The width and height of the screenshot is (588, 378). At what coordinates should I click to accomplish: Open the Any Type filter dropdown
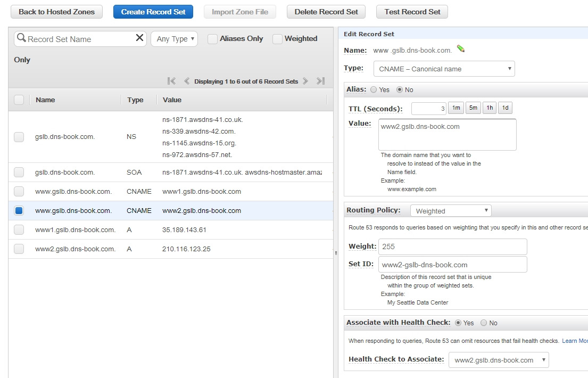174,39
